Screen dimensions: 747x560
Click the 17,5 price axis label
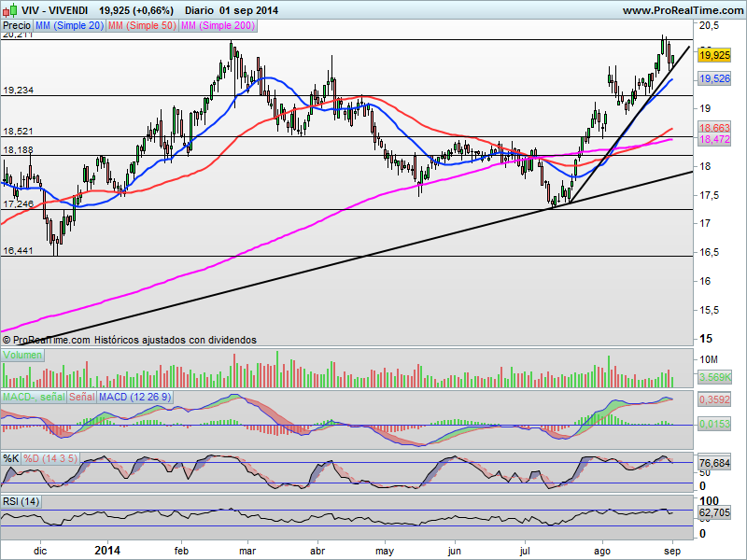(x=710, y=196)
